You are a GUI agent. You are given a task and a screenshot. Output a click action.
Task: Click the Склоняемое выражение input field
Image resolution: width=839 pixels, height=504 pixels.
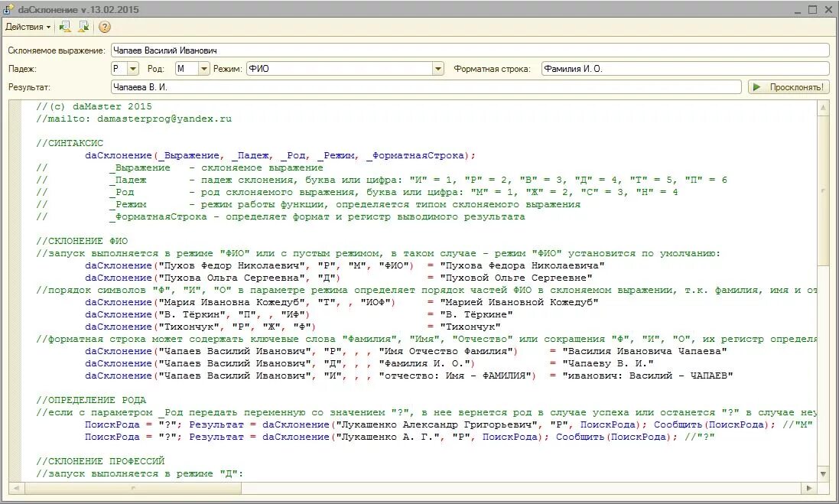coord(470,50)
